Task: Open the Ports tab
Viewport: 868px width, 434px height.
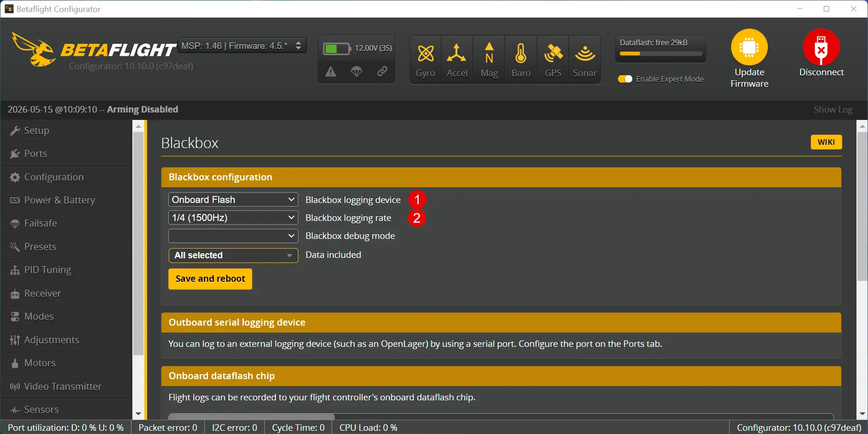Action: coord(66,154)
